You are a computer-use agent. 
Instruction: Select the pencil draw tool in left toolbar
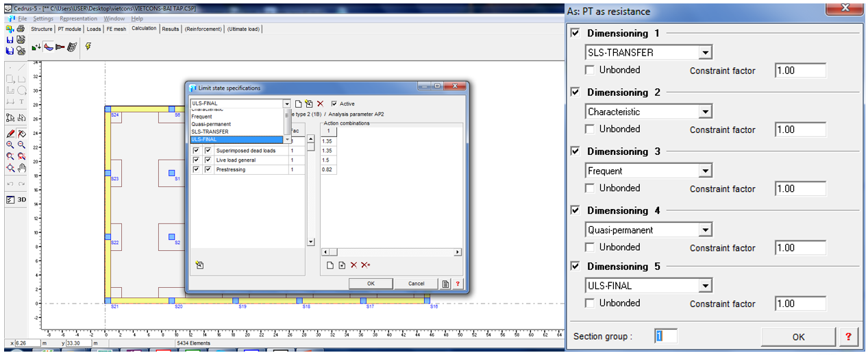coord(10,134)
